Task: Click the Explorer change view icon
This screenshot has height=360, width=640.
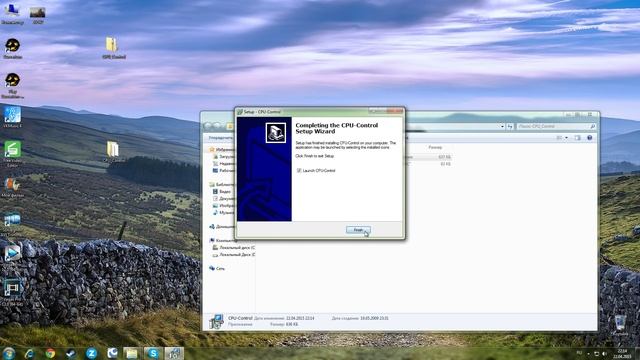Action: click(x=559, y=138)
